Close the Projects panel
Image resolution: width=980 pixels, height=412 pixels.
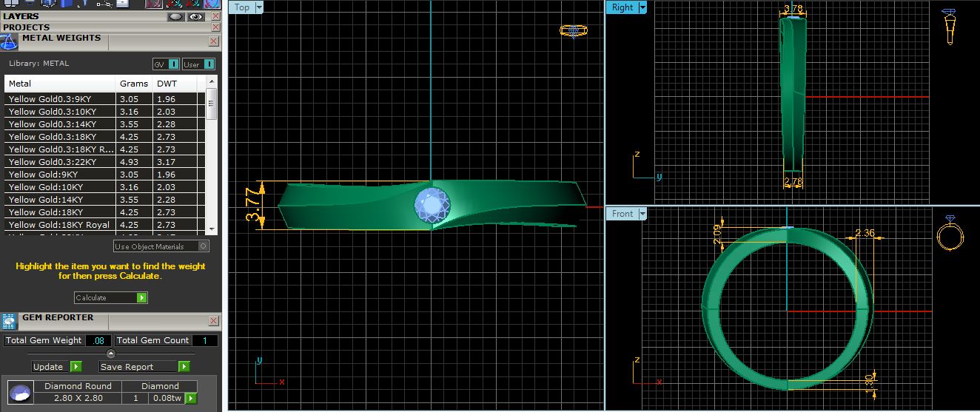215,27
